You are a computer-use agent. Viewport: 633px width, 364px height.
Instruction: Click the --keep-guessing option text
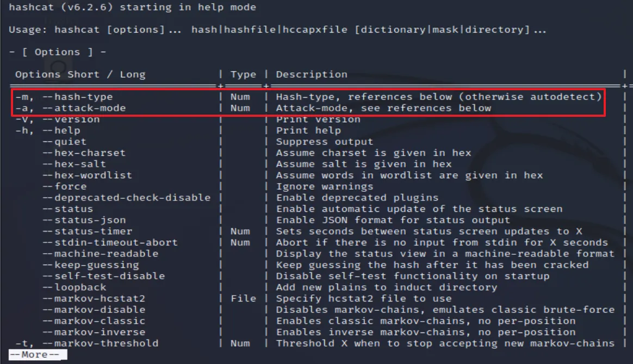click(90, 265)
